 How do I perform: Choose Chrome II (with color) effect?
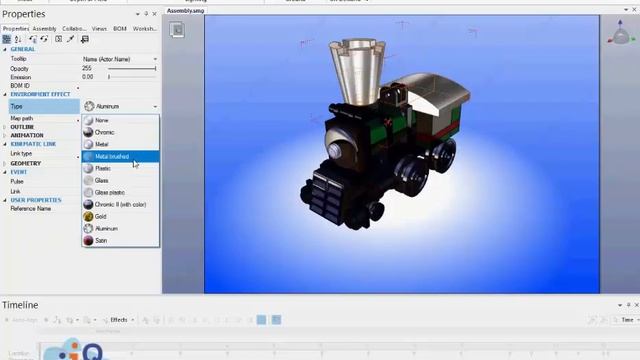pos(120,204)
